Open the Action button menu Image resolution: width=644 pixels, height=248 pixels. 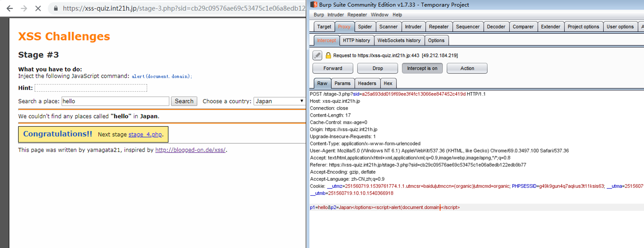click(x=467, y=68)
